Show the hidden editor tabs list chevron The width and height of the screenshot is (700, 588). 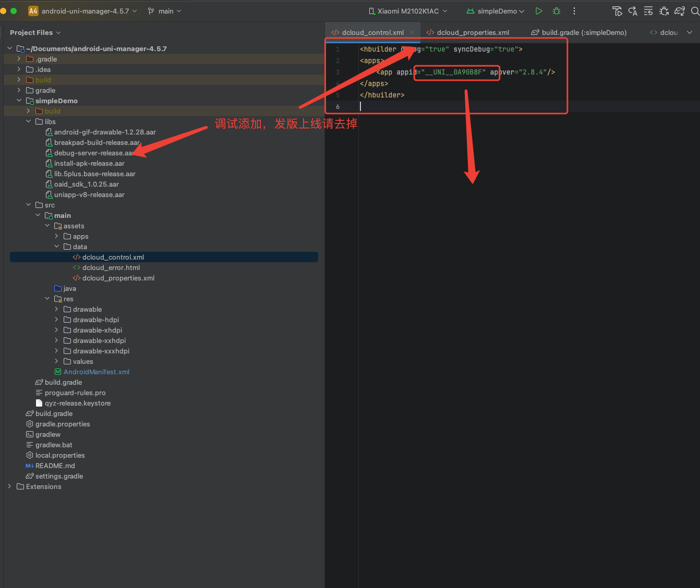point(690,32)
